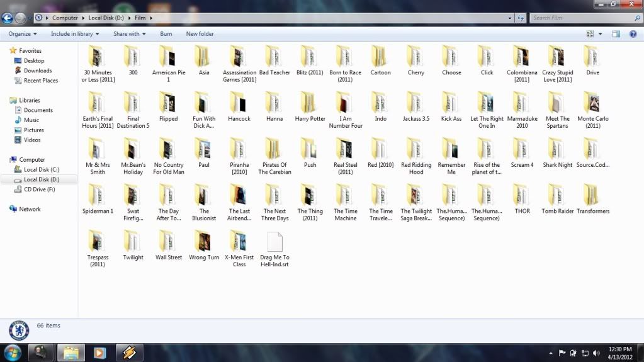The height and width of the screenshot is (362, 644).
Task: Select the Harry Potter folder
Action: click(310, 107)
